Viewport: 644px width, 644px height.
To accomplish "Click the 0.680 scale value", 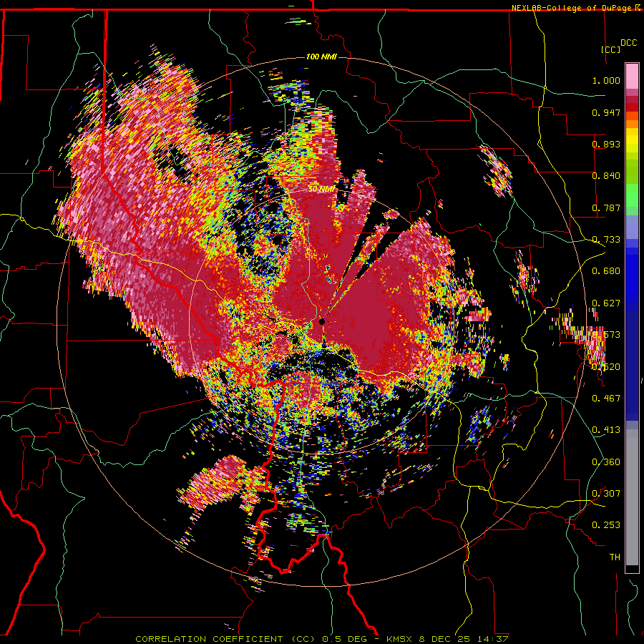I will (606, 271).
